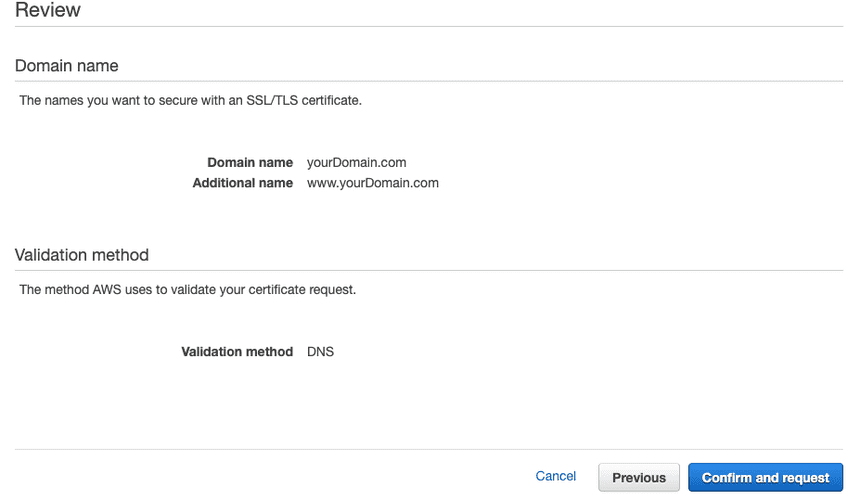
Task: Click the AWS certificate request description sentence
Action: pyautogui.click(x=188, y=290)
